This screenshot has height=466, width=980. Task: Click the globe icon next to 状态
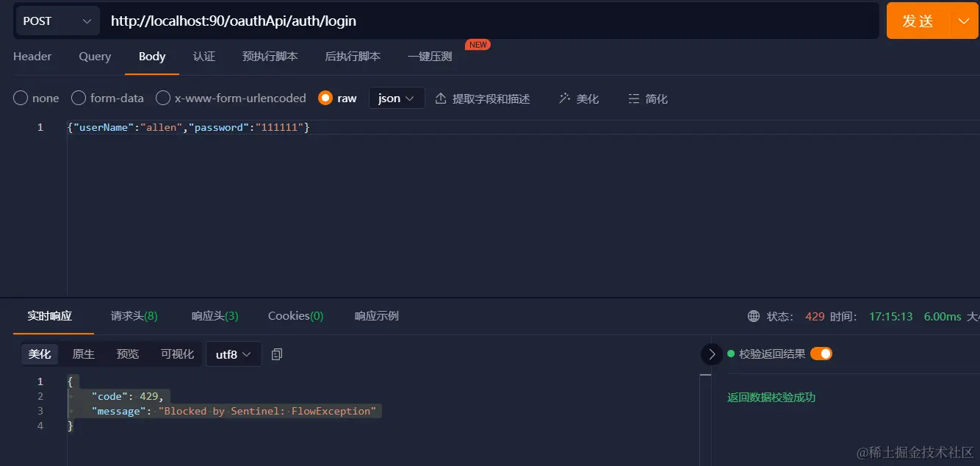pos(754,316)
